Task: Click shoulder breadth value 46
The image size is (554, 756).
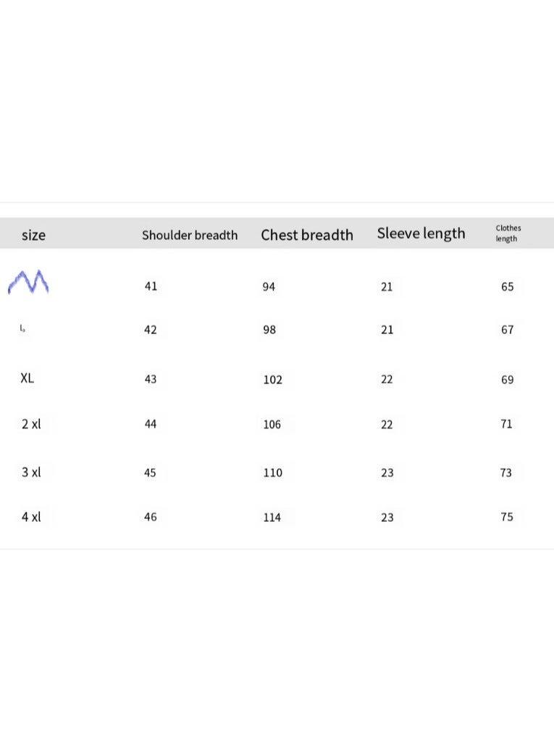Action: [x=151, y=517]
